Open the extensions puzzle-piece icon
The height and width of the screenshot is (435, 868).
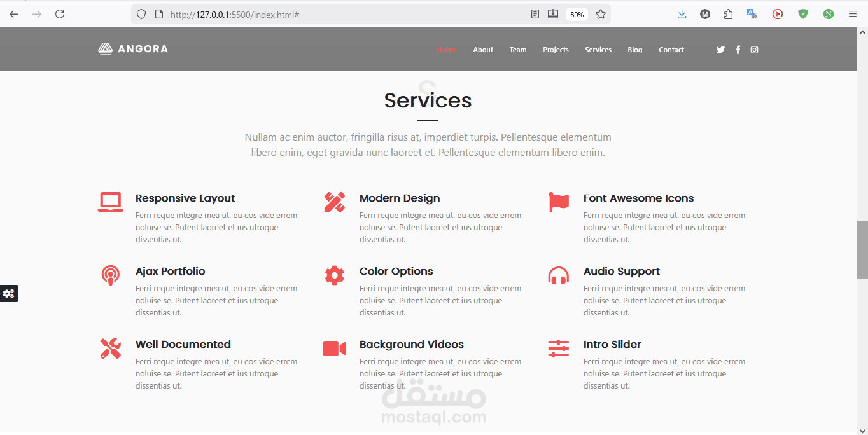coord(729,14)
